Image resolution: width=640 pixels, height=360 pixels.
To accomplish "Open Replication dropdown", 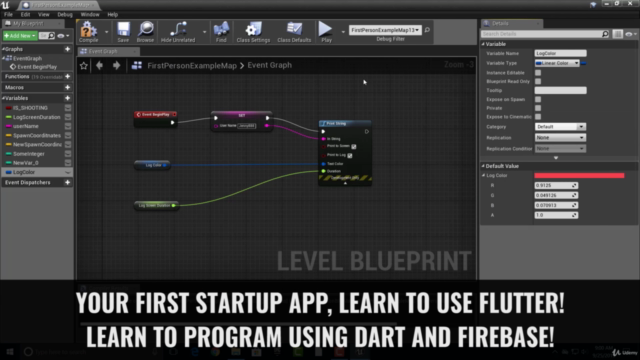I will (560, 138).
